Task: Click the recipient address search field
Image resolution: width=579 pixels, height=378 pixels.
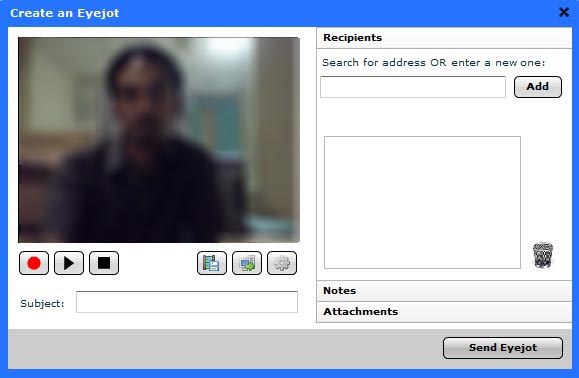Action: coord(413,87)
